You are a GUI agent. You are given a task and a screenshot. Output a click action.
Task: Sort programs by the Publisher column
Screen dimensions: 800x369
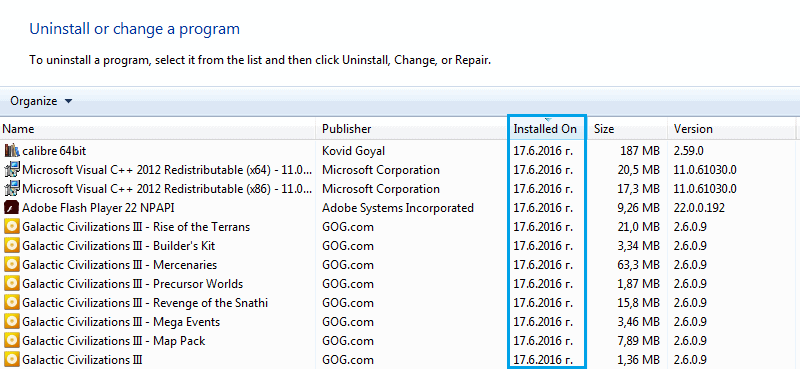point(413,129)
